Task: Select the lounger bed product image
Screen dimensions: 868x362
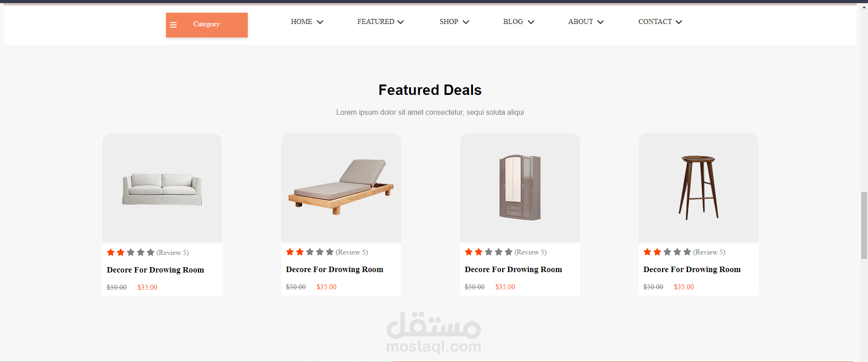Action: coord(341,188)
